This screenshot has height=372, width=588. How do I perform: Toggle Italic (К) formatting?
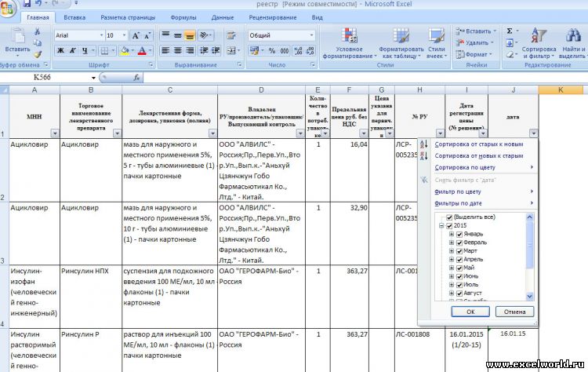[73, 51]
